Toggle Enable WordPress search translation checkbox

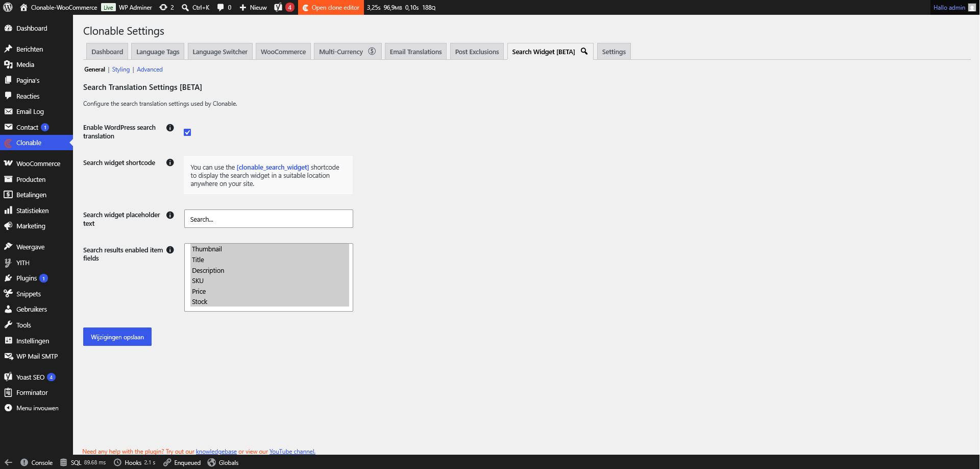[x=187, y=132]
